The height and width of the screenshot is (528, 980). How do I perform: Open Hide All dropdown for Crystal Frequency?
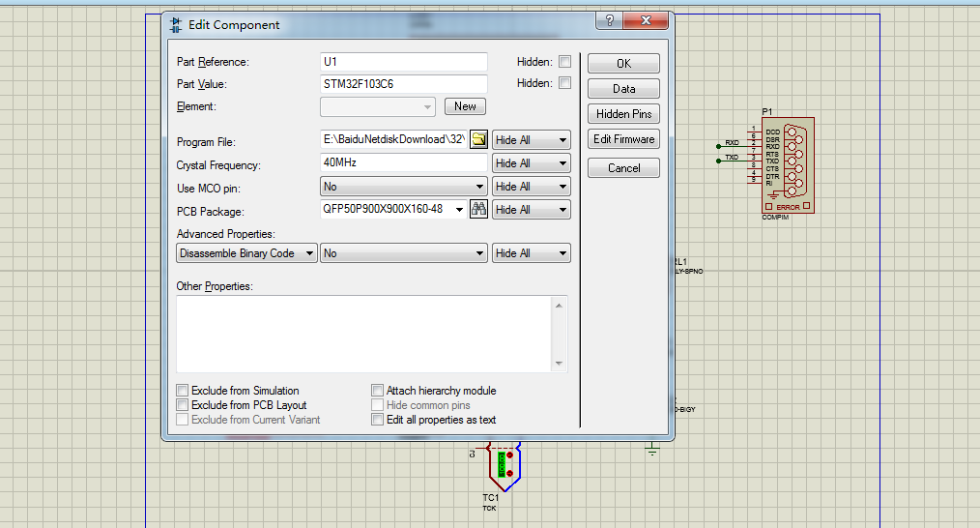(x=531, y=163)
